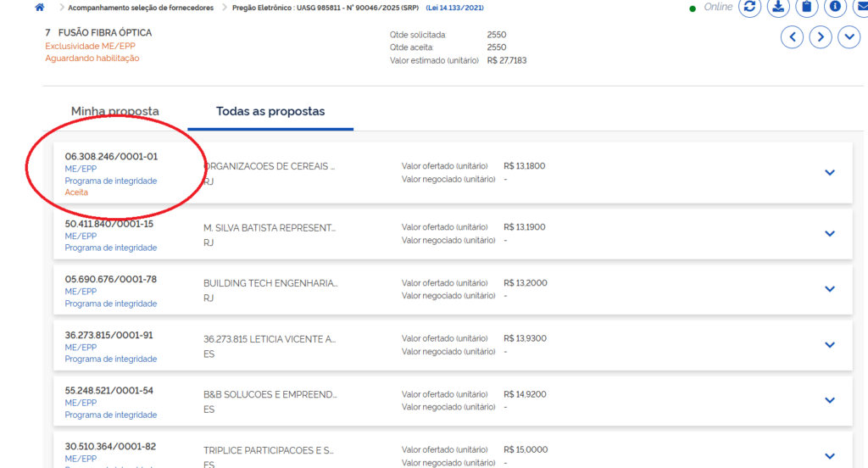Open Acompanhamento seleção de fornecedores breadcrumb

click(x=141, y=8)
